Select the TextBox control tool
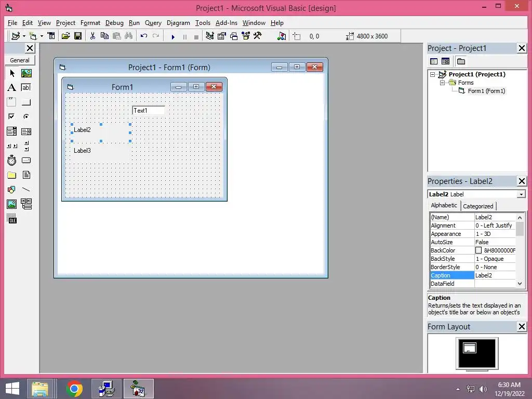This screenshot has width=532, height=399. [x=26, y=87]
